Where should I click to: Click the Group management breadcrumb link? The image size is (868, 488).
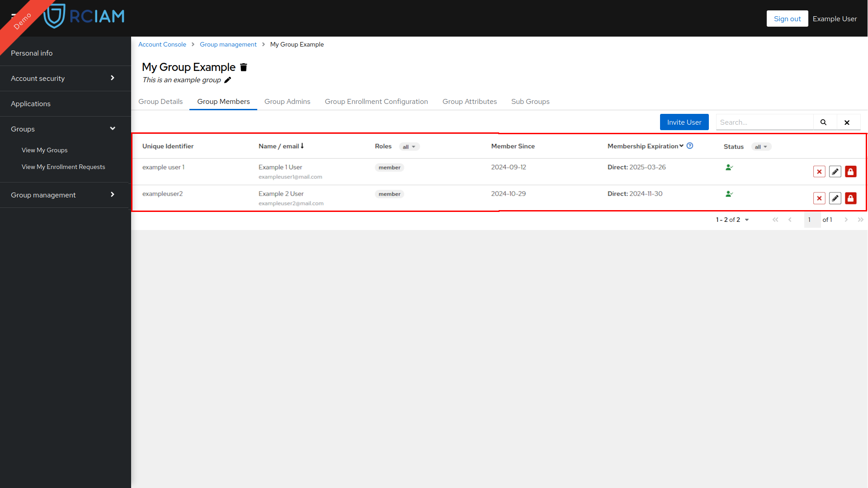pos(228,44)
